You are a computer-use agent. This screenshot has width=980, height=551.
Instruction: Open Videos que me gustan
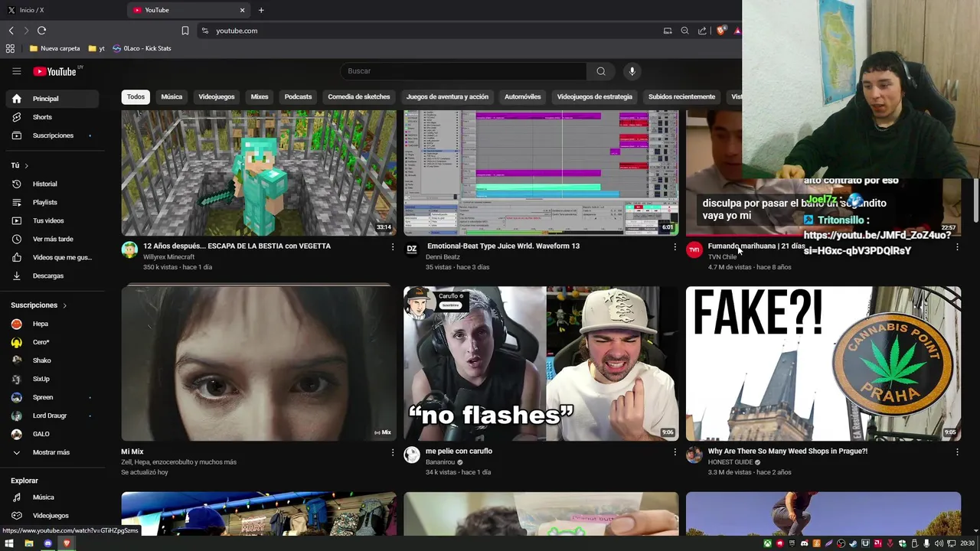53,257
